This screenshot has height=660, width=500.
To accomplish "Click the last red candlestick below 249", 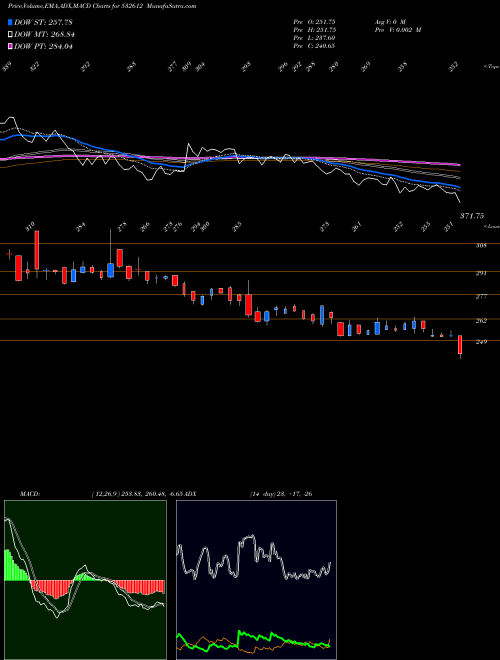I will (460, 345).
